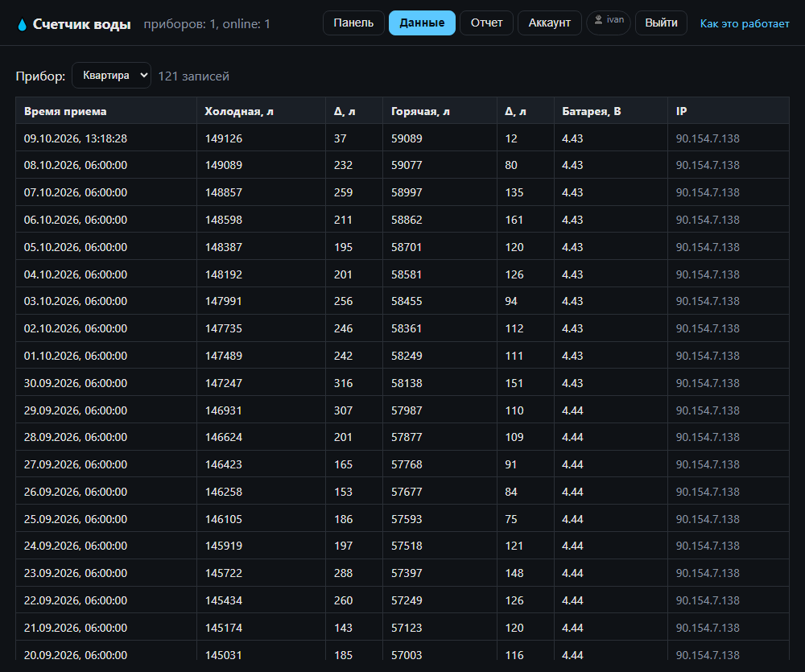Select the 09.10.2026, 13:18:28 row

(402, 138)
